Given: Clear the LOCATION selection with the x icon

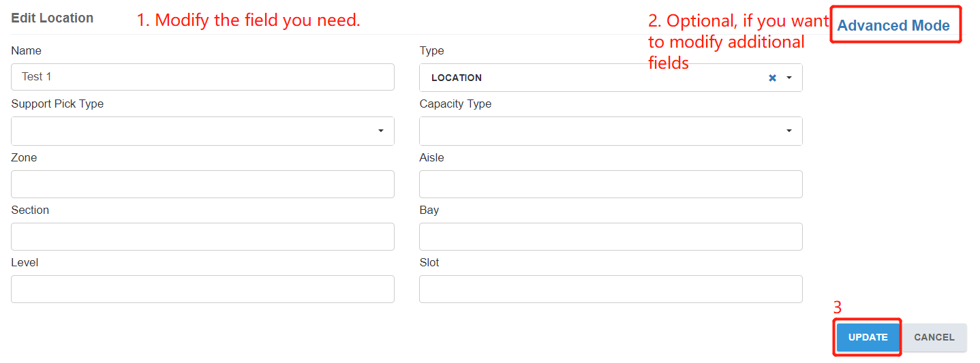Looking at the screenshot, I should [772, 78].
